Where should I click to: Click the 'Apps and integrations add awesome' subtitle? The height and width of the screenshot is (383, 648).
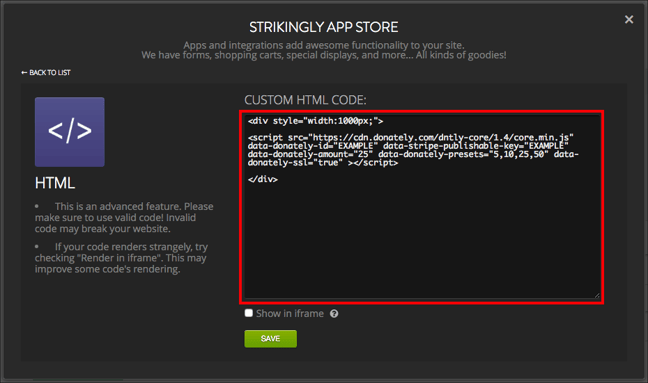[324, 45]
